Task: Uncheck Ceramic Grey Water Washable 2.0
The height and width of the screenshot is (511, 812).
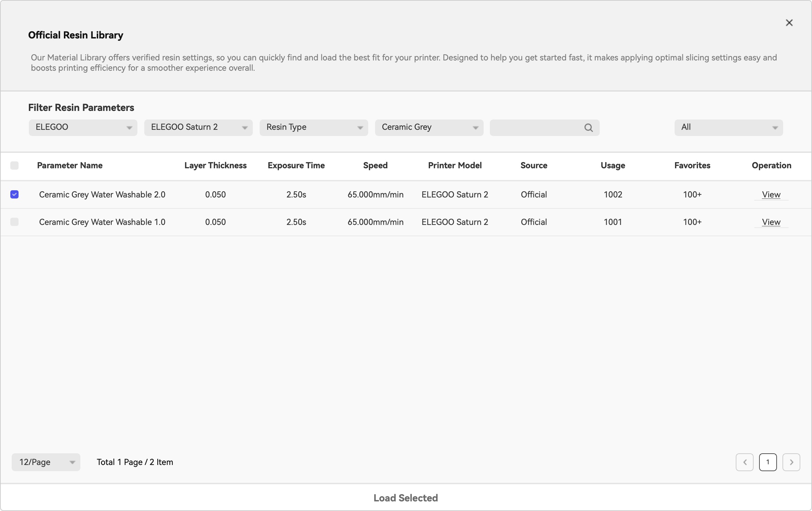Action: click(14, 194)
